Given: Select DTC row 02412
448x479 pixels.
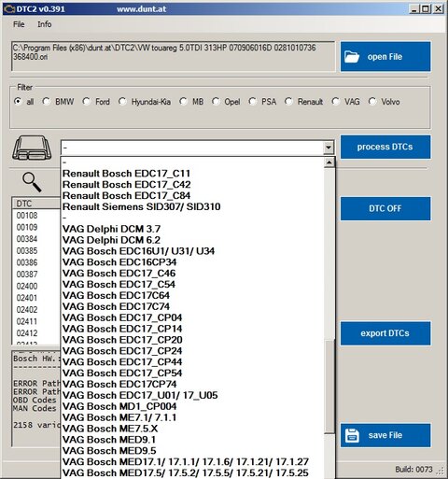Looking at the screenshot, I should coord(27,333).
